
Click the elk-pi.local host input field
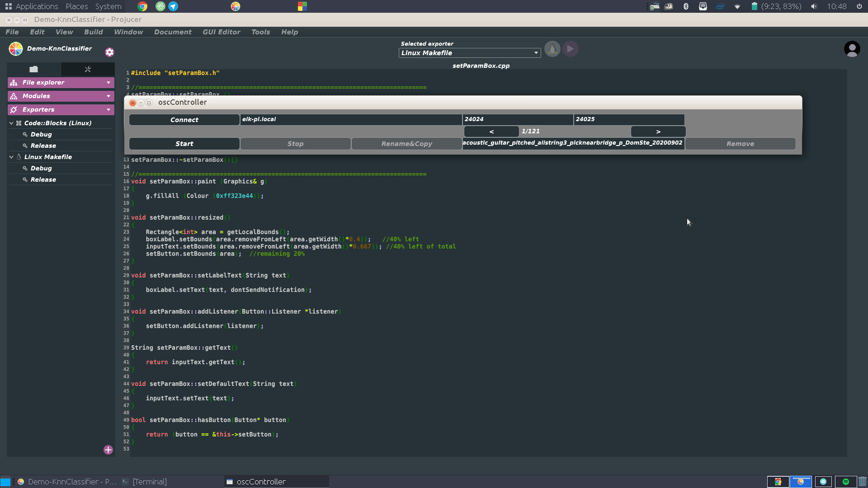350,119
